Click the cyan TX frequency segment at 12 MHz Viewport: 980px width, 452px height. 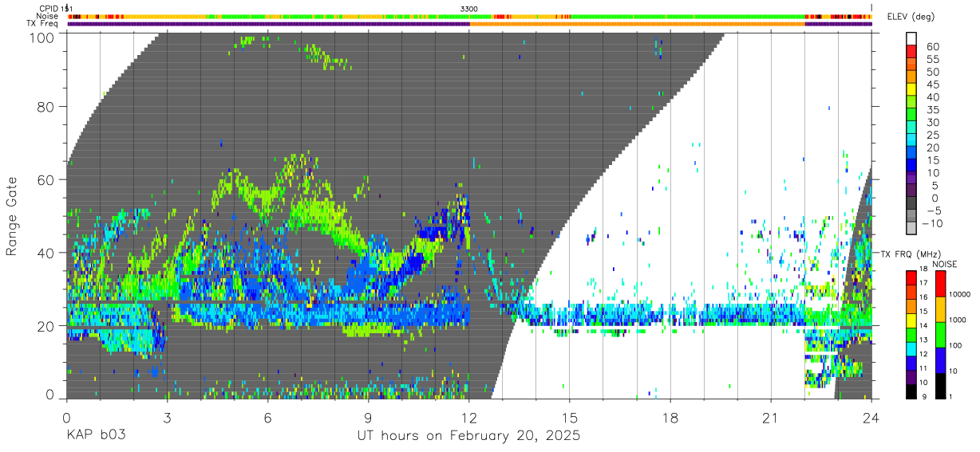pos(911,349)
